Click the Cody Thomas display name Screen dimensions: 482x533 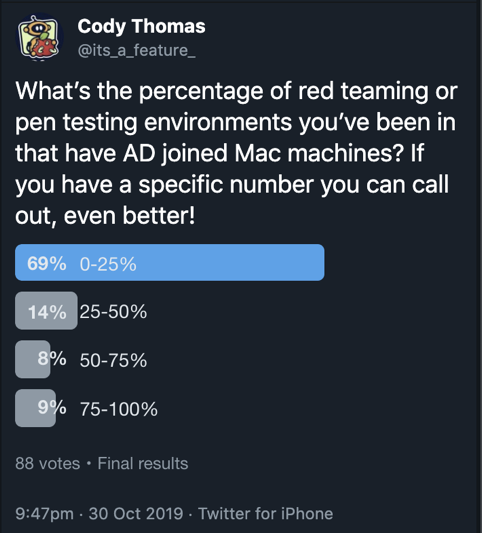141,27
